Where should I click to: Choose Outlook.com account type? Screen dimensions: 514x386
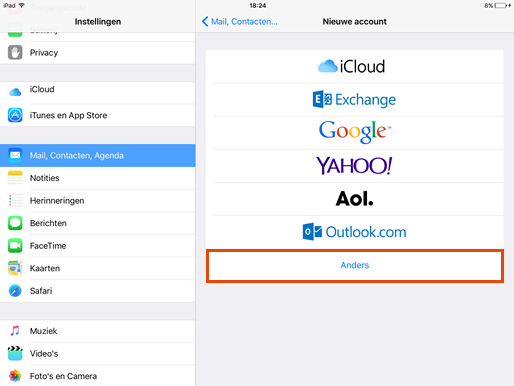tap(355, 232)
